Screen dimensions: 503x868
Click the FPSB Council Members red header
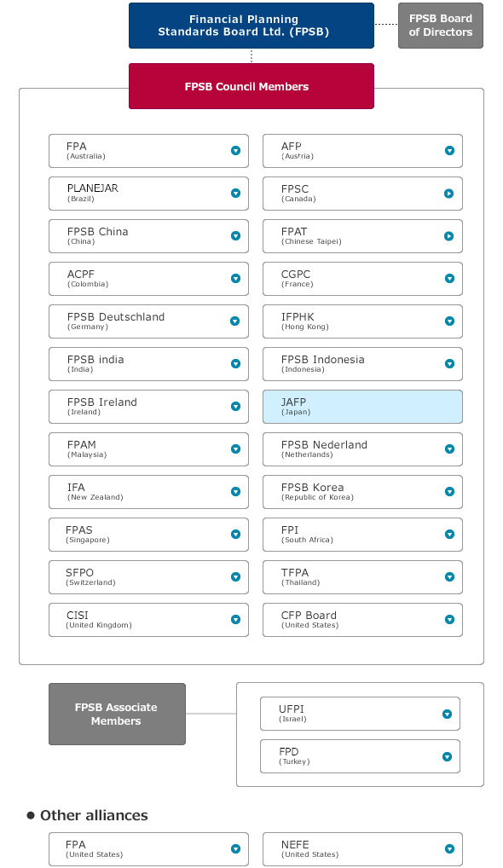pyautogui.click(x=251, y=86)
